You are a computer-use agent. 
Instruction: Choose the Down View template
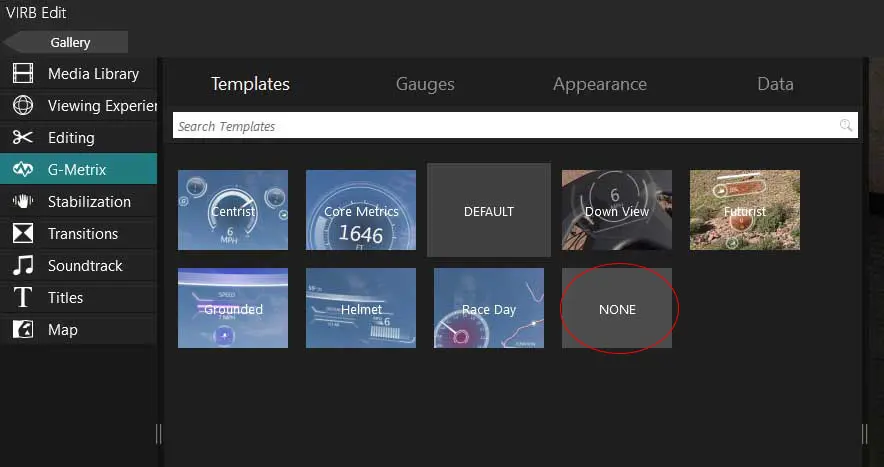[x=617, y=210]
